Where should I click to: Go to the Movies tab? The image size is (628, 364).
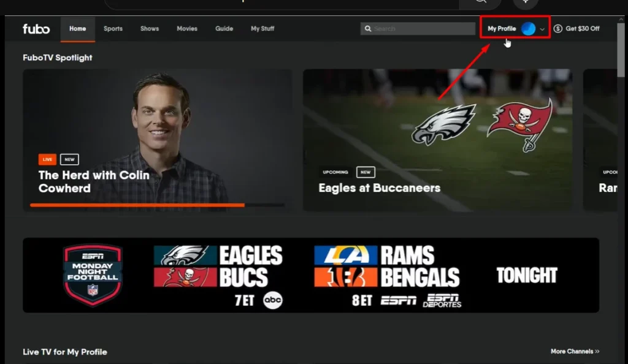[187, 29]
